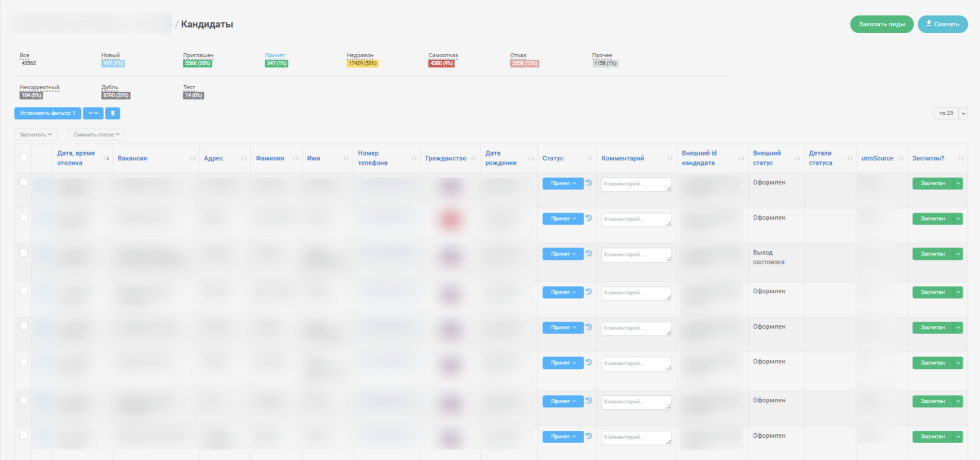980x460 pixels.
Task: Expand the first row's Принят status dropdown
Action: (x=563, y=184)
